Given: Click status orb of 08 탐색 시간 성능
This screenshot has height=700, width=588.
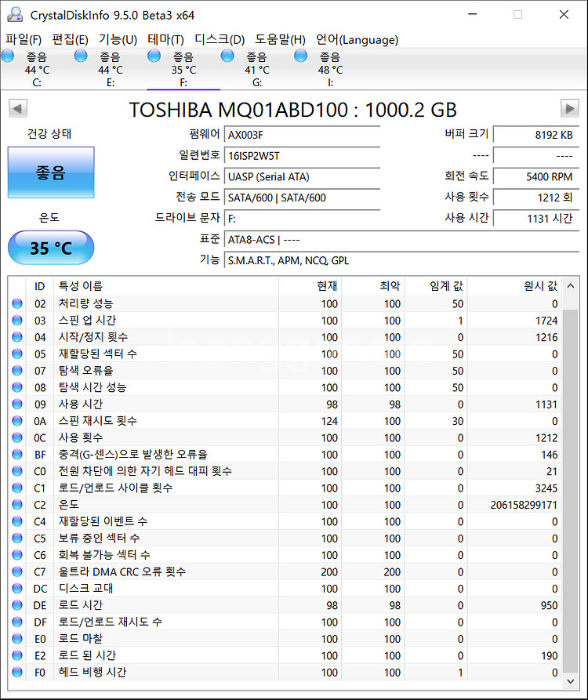Looking at the screenshot, I should coord(17,387).
